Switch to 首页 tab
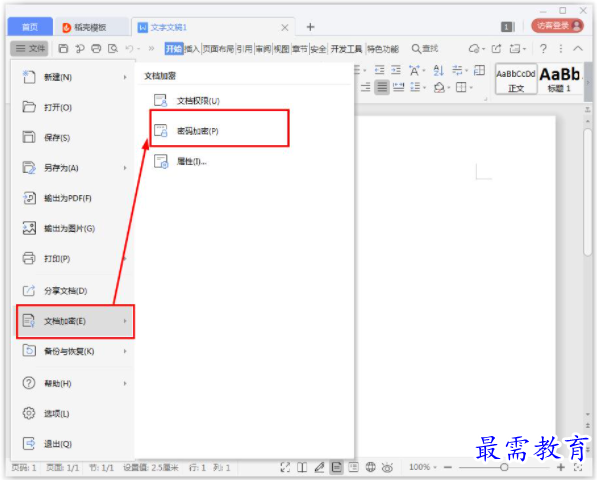Viewport: 597px width, 480px height. pyautogui.click(x=30, y=27)
